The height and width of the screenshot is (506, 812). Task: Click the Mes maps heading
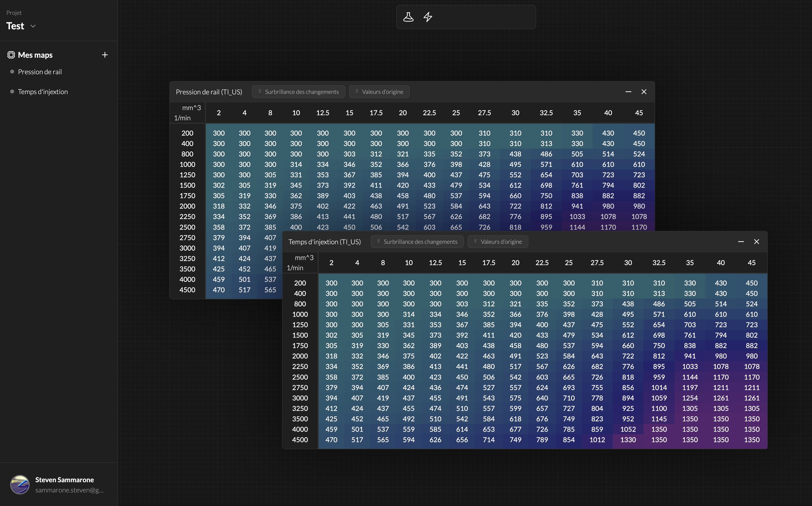tap(35, 55)
